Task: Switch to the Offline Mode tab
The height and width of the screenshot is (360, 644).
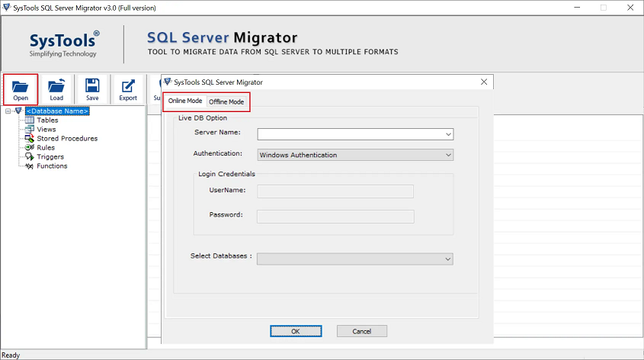Action: [x=226, y=101]
